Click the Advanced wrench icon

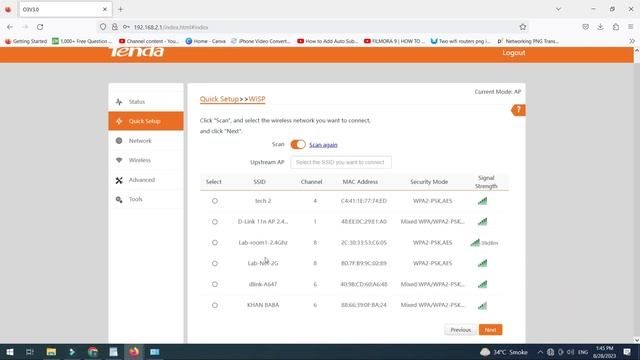119,180
